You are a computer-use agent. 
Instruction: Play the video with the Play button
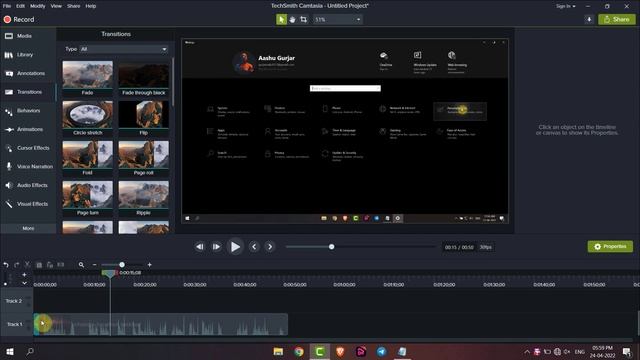tap(235, 247)
